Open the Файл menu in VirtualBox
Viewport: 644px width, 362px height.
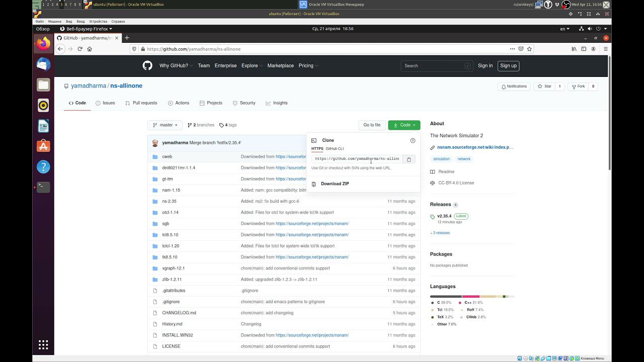[40, 22]
